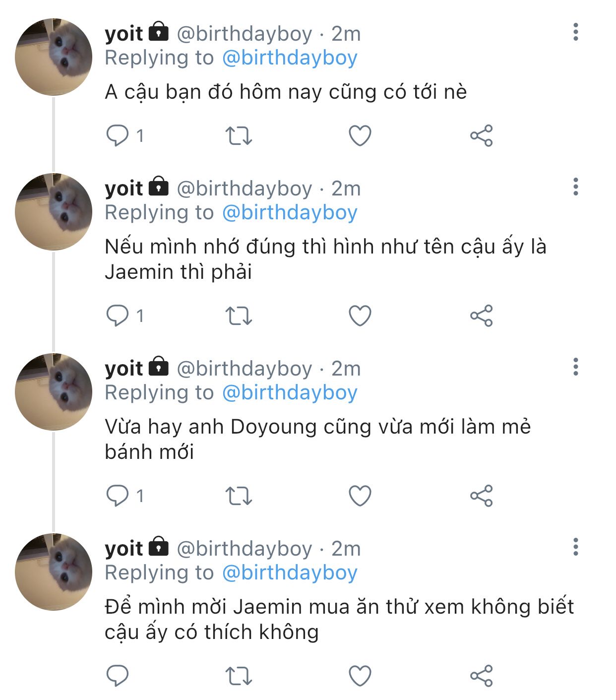Open more options for the first tweet
The image size is (616, 700).
[576, 32]
